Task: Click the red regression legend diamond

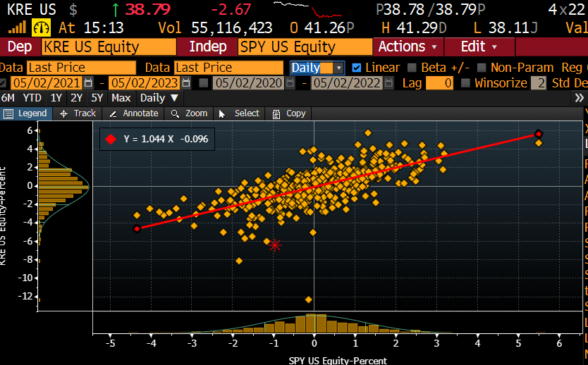Action: tap(111, 139)
